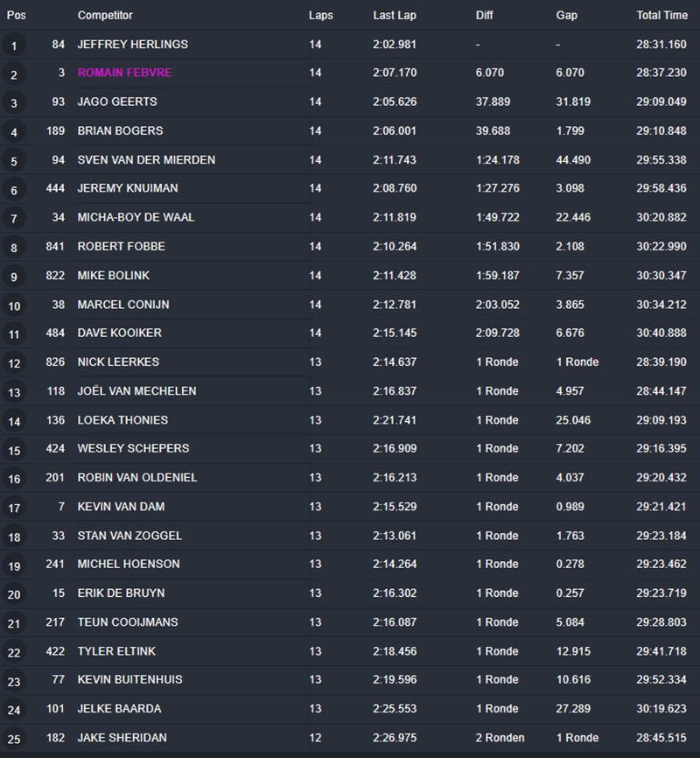The height and width of the screenshot is (758, 700).
Task: Click the position 9 circle badge
Action: [14, 277]
